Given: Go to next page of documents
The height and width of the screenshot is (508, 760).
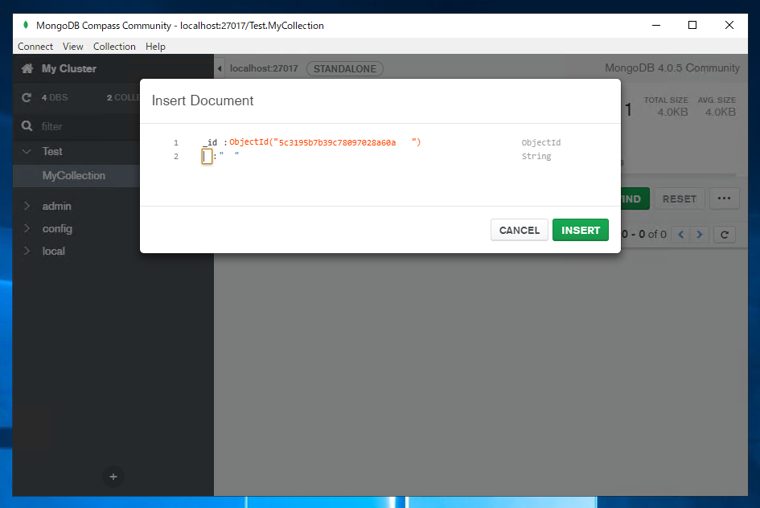Looking at the screenshot, I should (x=699, y=235).
